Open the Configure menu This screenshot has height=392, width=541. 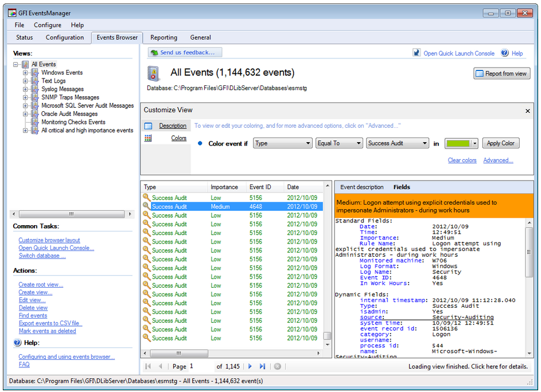(x=48, y=25)
